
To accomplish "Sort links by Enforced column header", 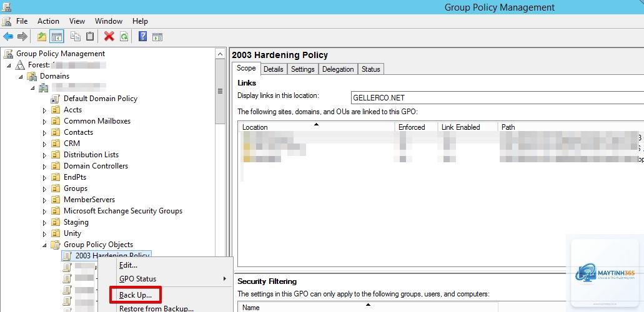I will pos(416,127).
